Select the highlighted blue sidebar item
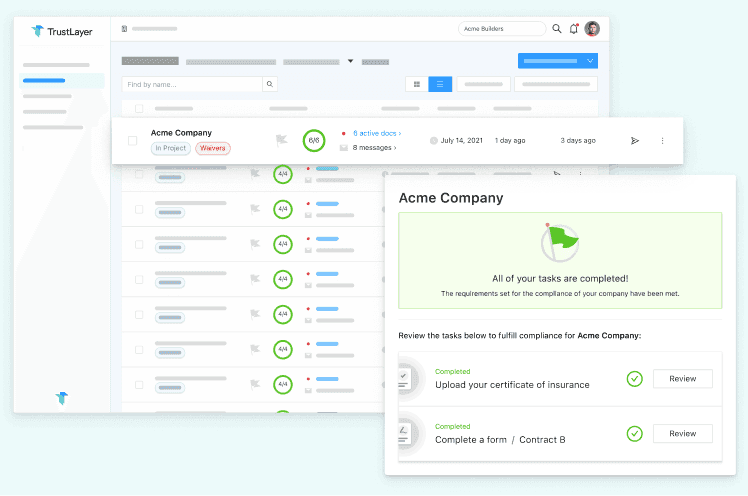 (62, 81)
